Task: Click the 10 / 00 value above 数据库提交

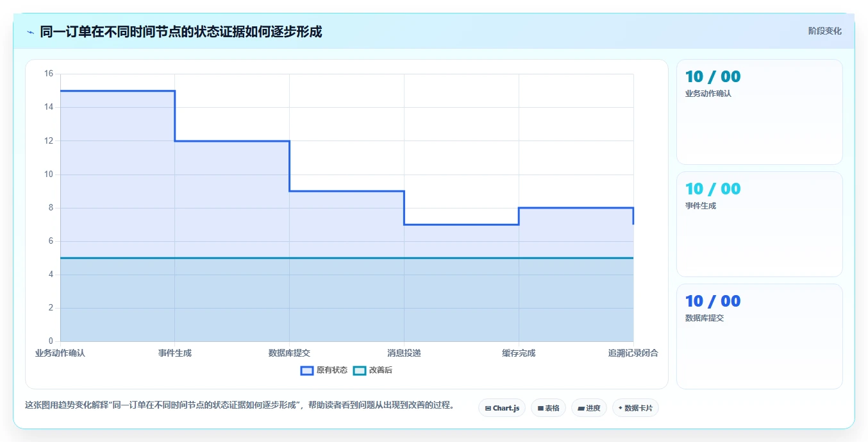Action: point(713,301)
